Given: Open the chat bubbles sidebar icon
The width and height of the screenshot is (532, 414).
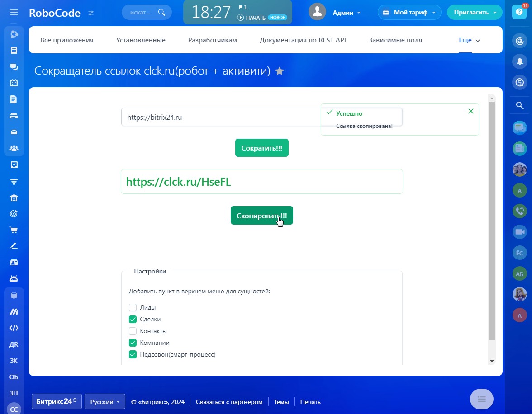Looking at the screenshot, I should point(14,67).
